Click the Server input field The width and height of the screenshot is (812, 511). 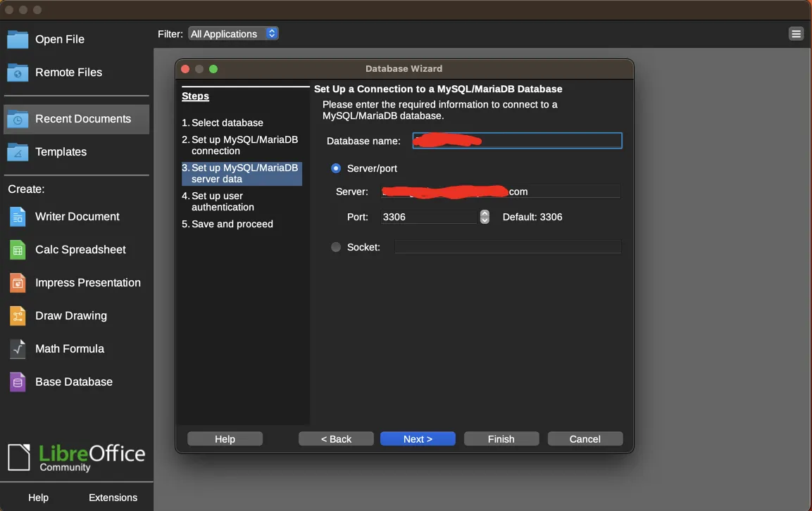501,191
